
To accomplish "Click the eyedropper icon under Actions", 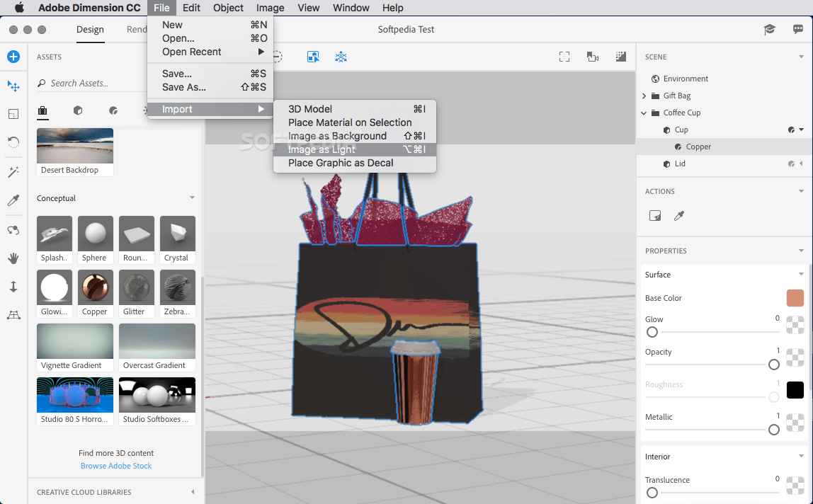I will click(679, 216).
